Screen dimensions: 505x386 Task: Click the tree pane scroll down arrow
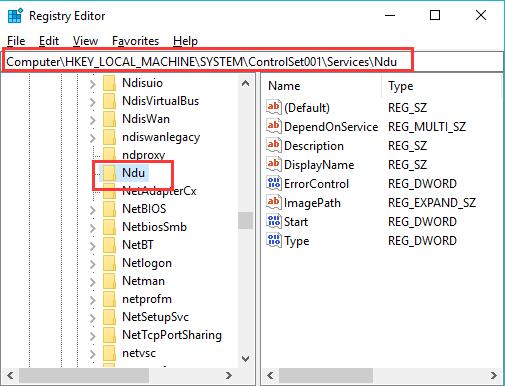pos(246,359)
